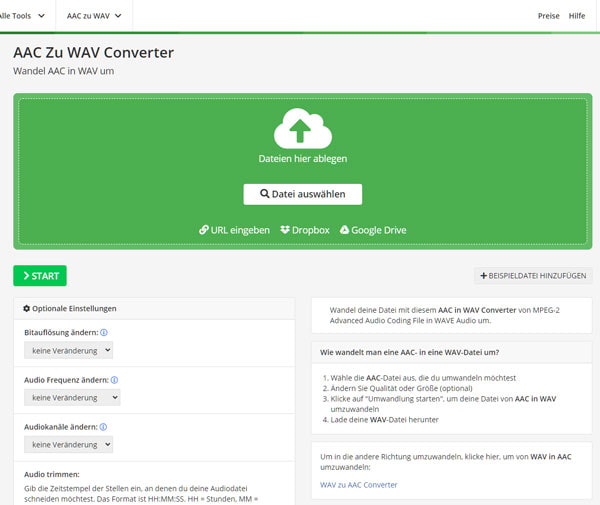Click the Google Drive icon
This screenshot has width=600, height=505.
[x=345, y=230]
